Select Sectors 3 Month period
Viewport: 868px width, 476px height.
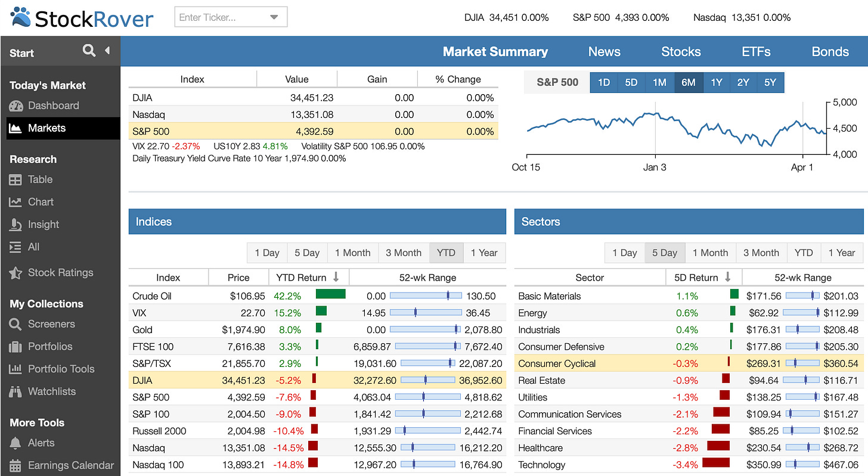point(761,253)
